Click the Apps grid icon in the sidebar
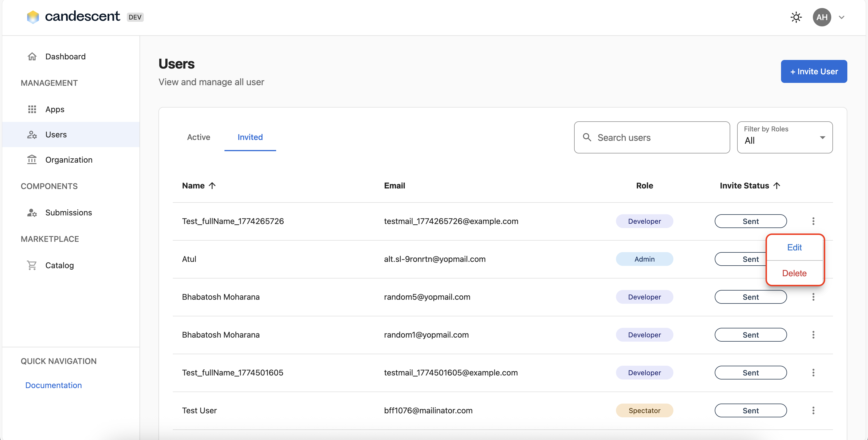Image resolution: width=868 pixels, height=440 pixels. click(x=32, y=109)
